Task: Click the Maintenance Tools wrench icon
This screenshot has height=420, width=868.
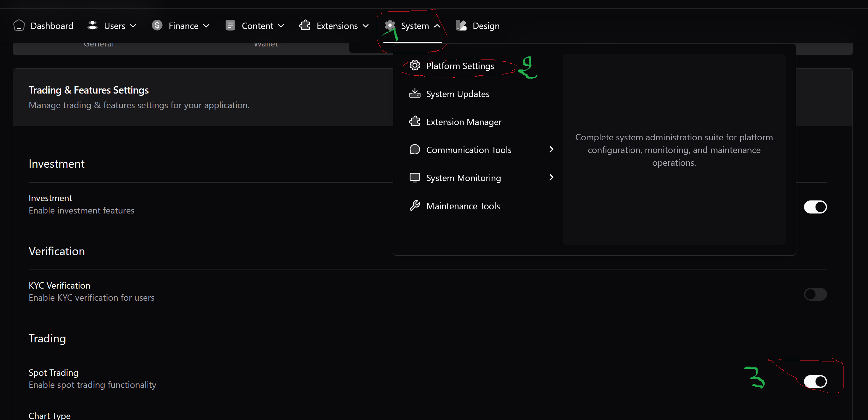Action: click(415, 206)
